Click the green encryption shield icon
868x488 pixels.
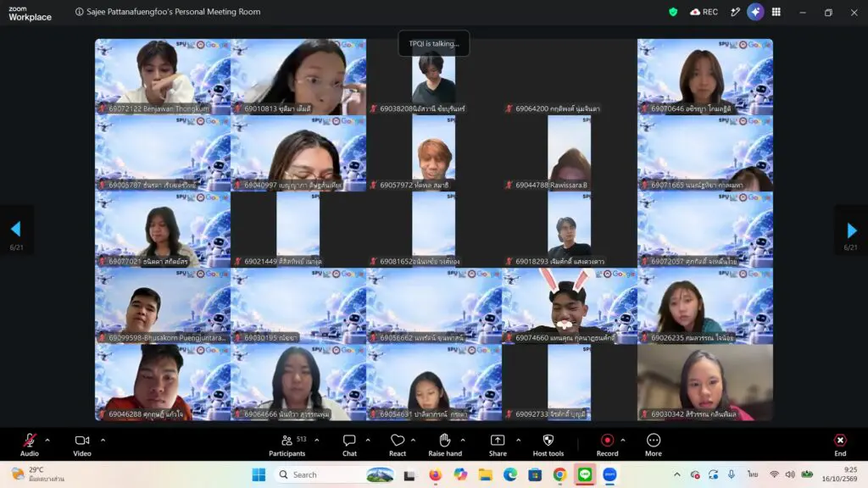(x=673, y=12)
